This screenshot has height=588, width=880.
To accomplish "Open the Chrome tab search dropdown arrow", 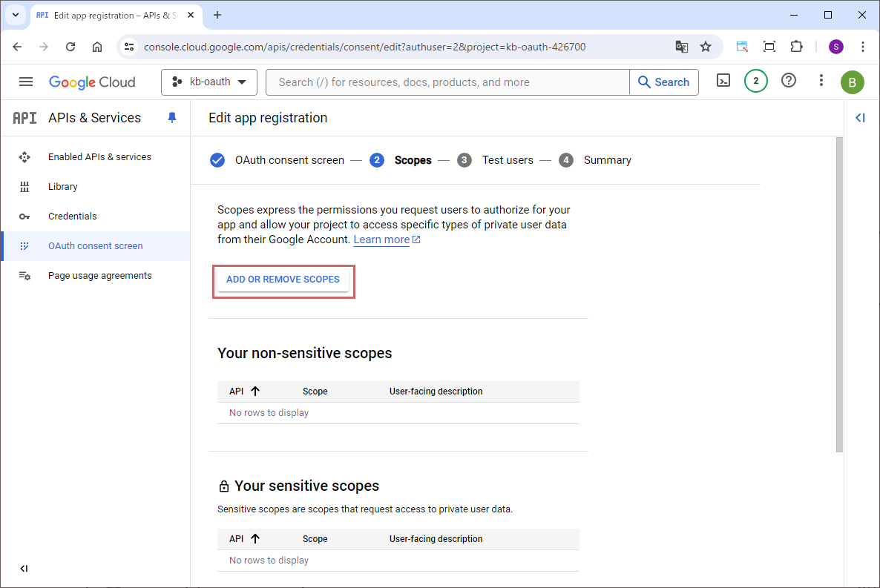I will [15, 15].
